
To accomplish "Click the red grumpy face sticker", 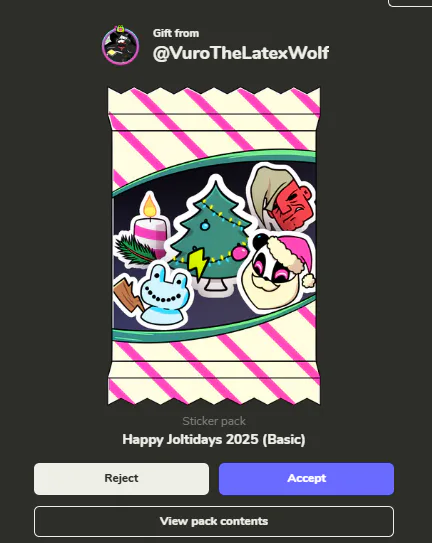I will pos(281,197).
